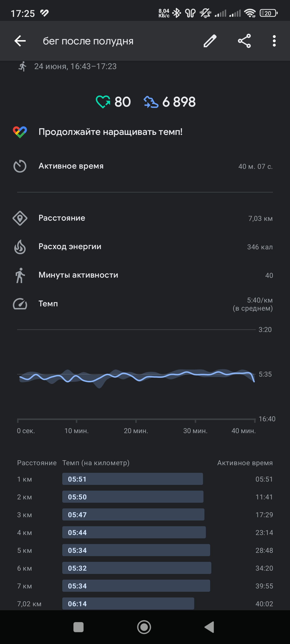Open the three-dot overflow menu
This screenshot has width=290, height=644.
[x=274, y=41]
